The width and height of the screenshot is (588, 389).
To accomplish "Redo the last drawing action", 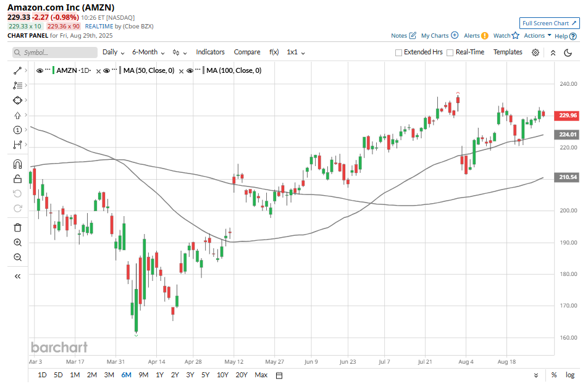I will (17, 208).
